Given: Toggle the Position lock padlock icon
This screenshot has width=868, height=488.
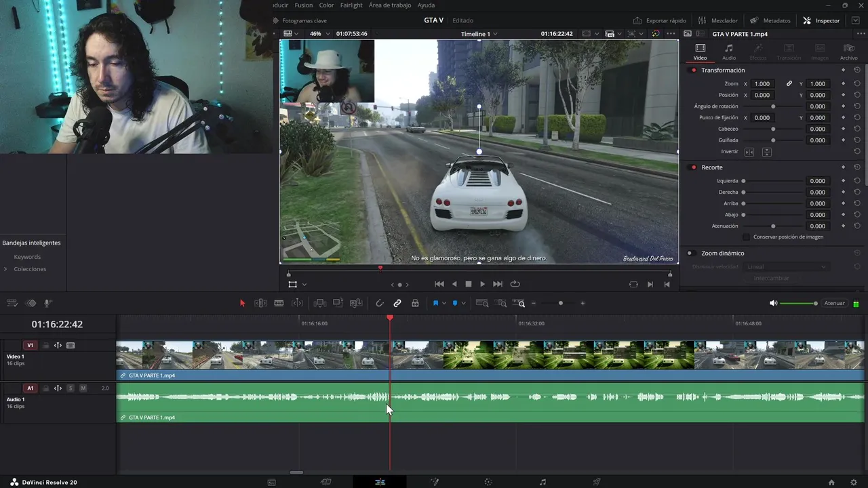Looking at the screenshot, I should coord(415,303).
